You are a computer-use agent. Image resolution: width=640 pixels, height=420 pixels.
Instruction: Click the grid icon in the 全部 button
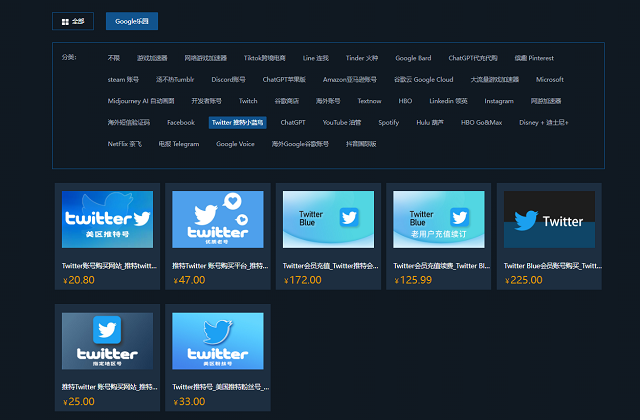[65, 22]
